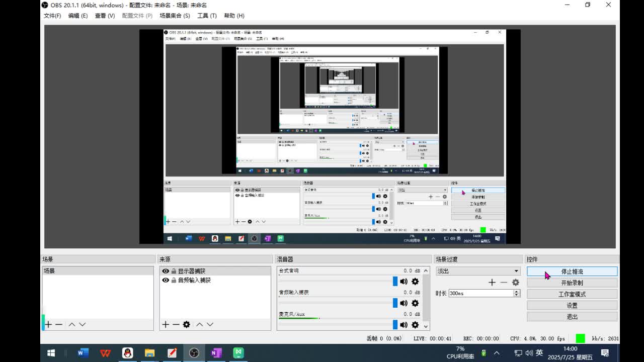Click the lock icon for 音频输入捕获 source
This screenshot has width=644, height=362.
tap(173, 281)
